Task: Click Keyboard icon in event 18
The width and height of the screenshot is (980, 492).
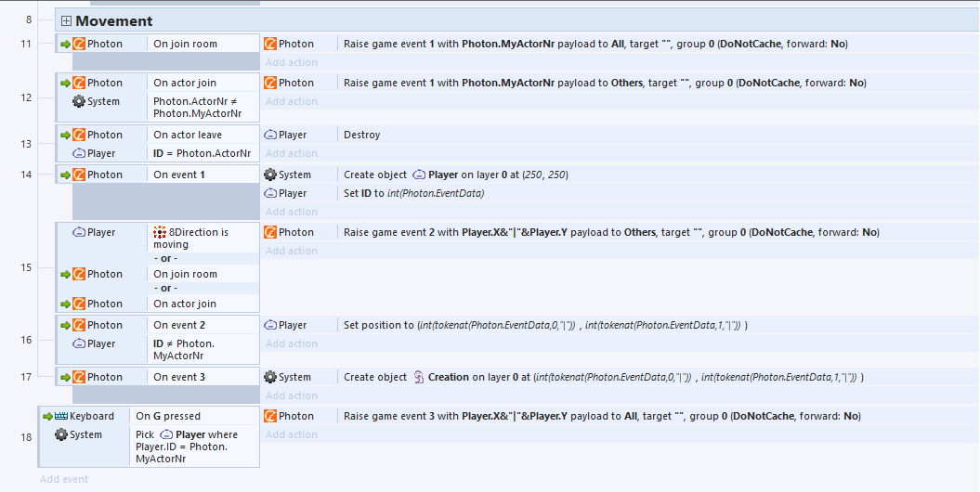Action: point(60,417)
